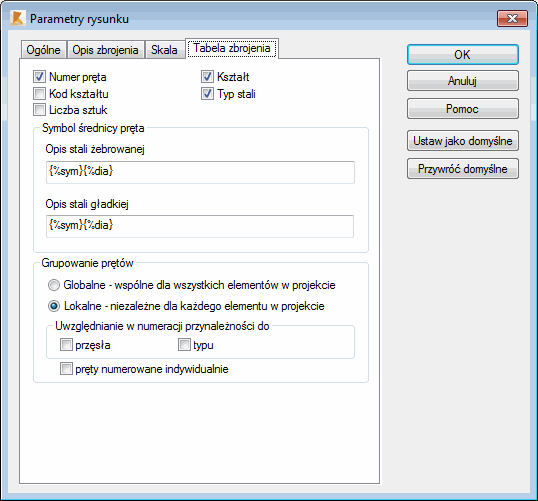Switch to the Ogólne tab

click(44, 50)
